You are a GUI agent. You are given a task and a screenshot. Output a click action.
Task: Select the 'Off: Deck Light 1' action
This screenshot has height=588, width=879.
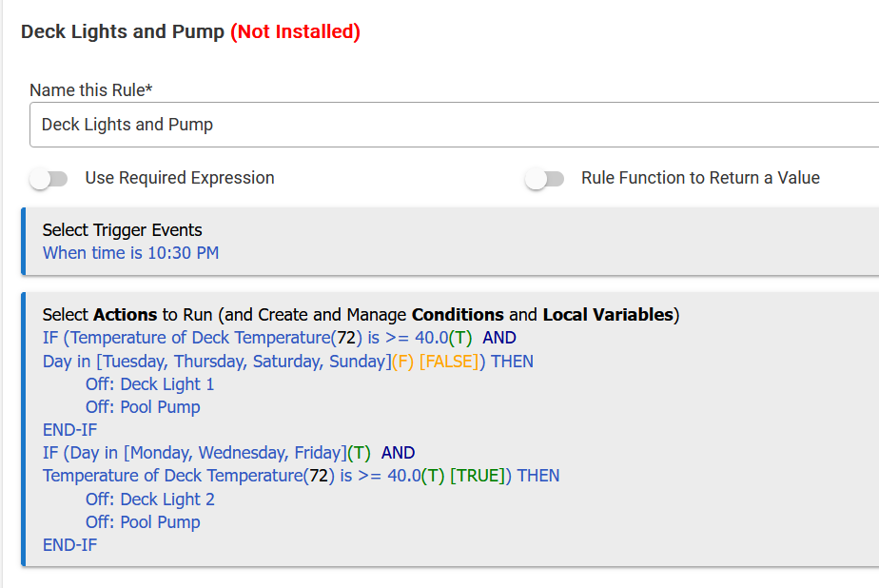click(149, 384)
